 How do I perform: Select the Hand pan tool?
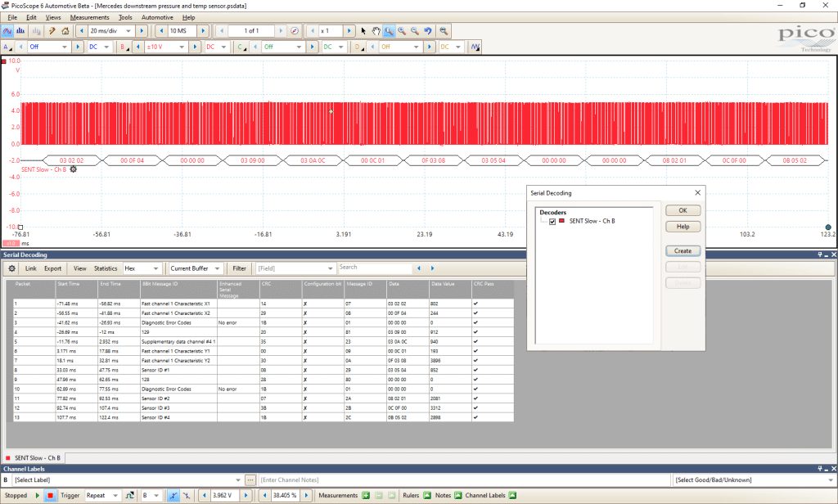click(376, 31)
